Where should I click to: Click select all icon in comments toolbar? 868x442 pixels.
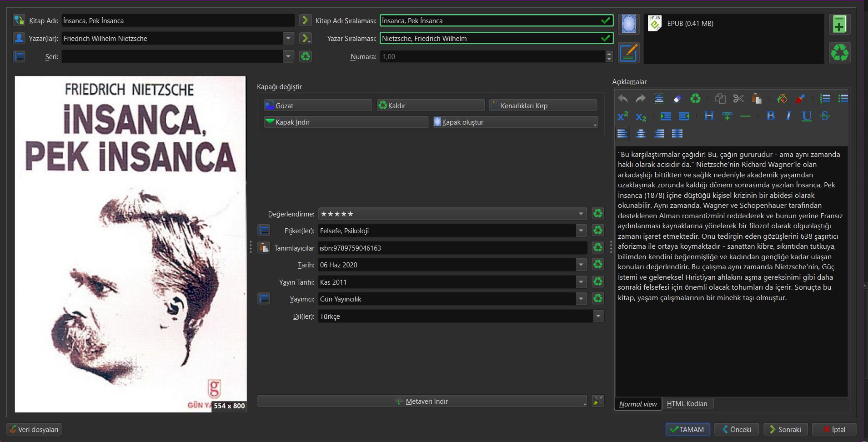pos(659,98)
